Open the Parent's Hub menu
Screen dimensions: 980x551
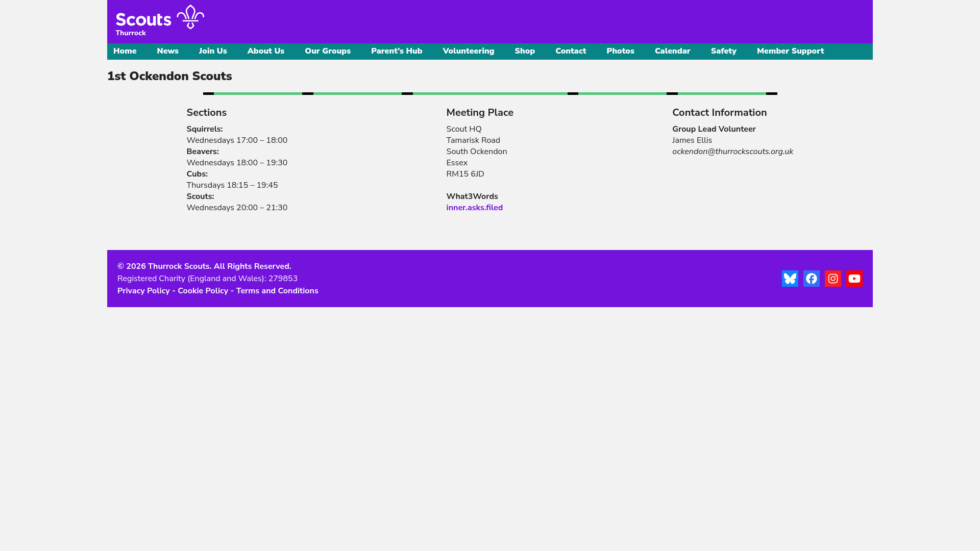pos(397,51)
